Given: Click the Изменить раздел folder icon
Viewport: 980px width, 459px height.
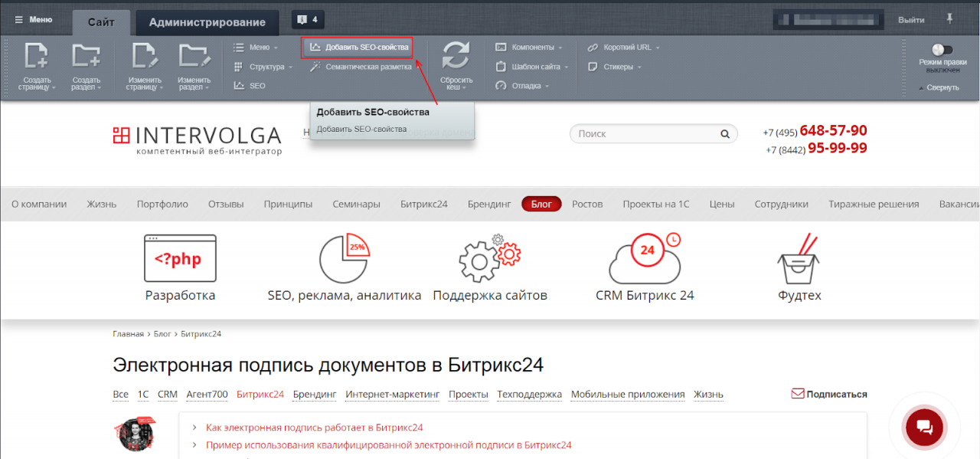Looking at the screenshot, I should (194, 56).
